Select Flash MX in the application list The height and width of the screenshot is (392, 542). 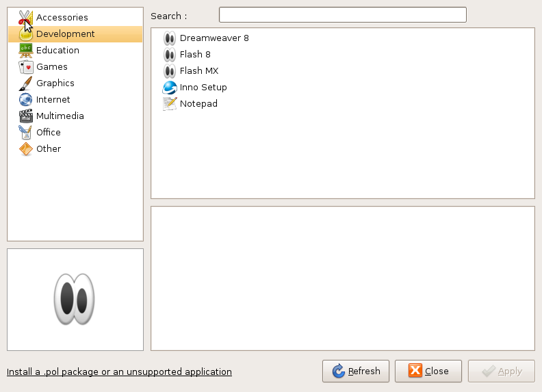point(199,71)
